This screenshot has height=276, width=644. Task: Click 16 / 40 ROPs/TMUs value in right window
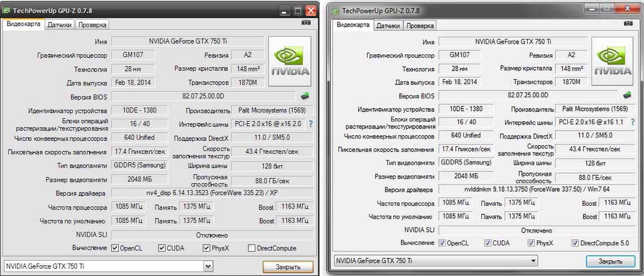(466, 122)
